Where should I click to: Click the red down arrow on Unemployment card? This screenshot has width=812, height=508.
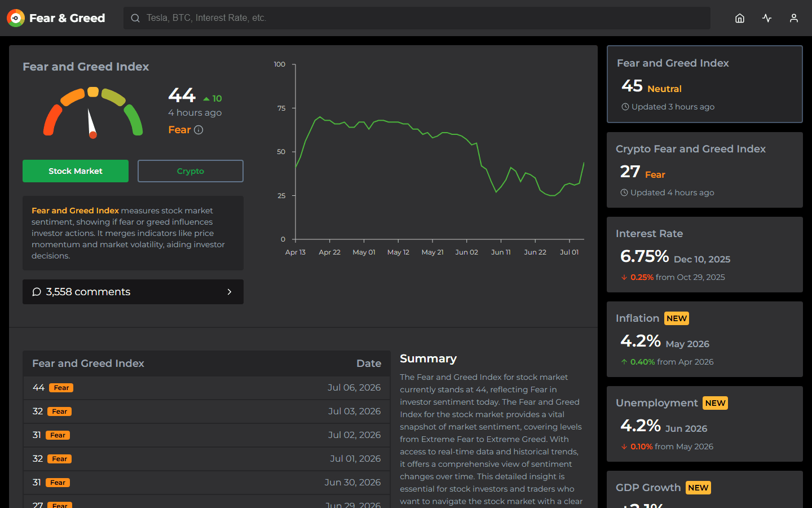(624, 446)
